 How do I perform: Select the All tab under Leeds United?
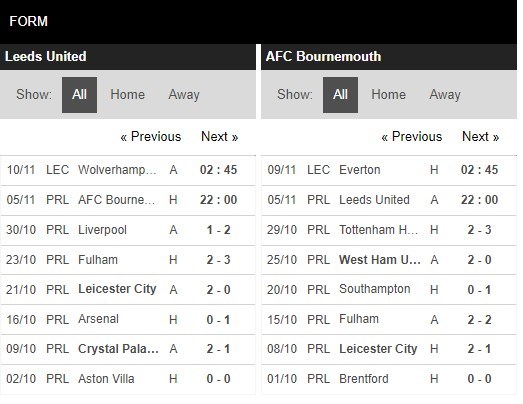click(79, 95)
